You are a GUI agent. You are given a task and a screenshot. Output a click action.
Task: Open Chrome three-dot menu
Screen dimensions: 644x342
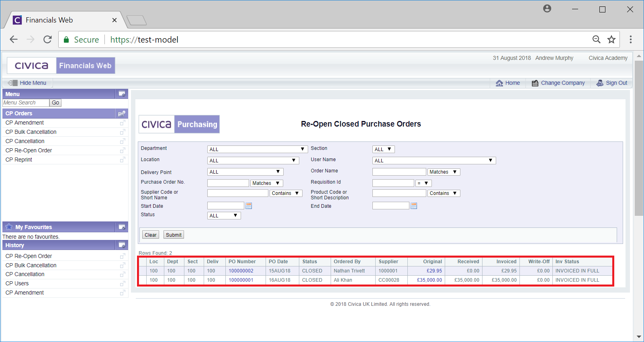click(x=631, y=39)
